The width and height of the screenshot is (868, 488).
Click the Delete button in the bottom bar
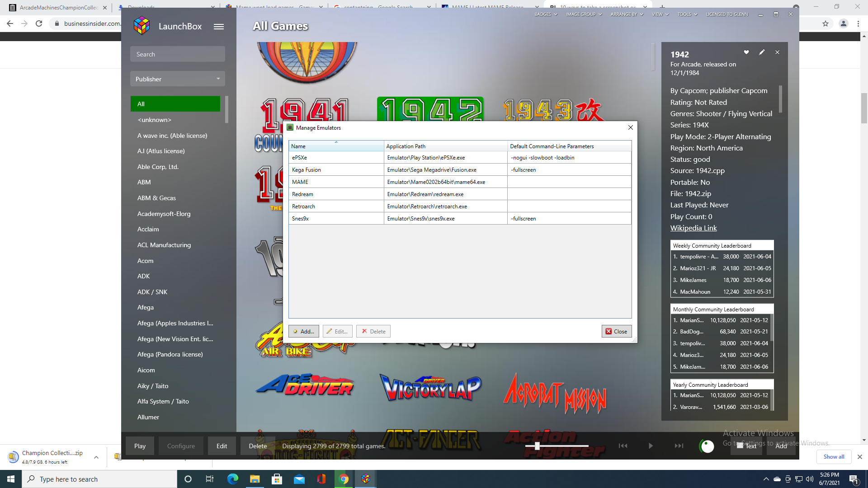click(258, 446)
